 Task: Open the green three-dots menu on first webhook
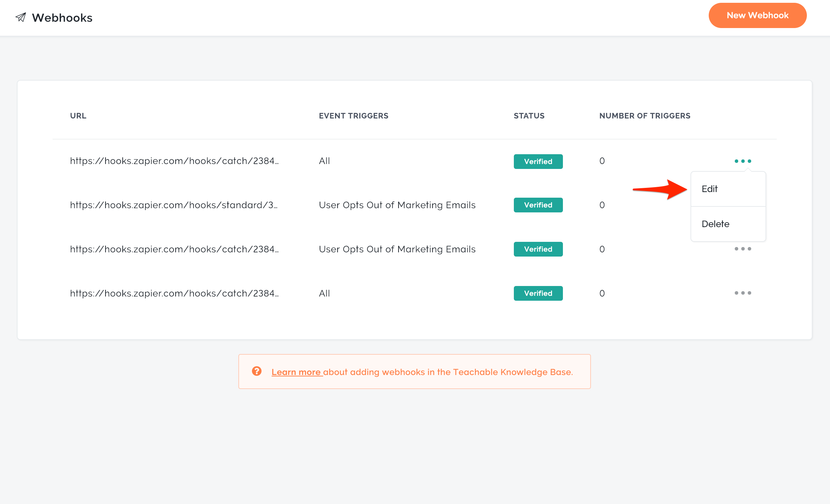pyautogui.click(x=743, y=161)
